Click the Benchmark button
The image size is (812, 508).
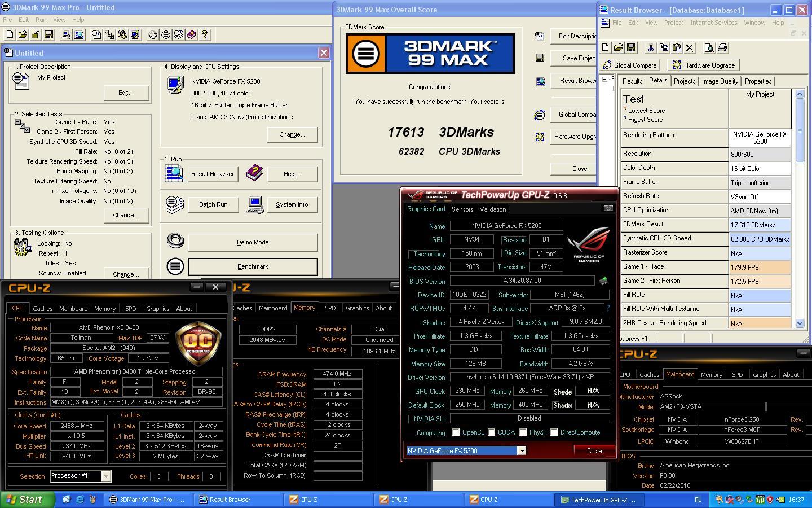(x=253, y=266)
